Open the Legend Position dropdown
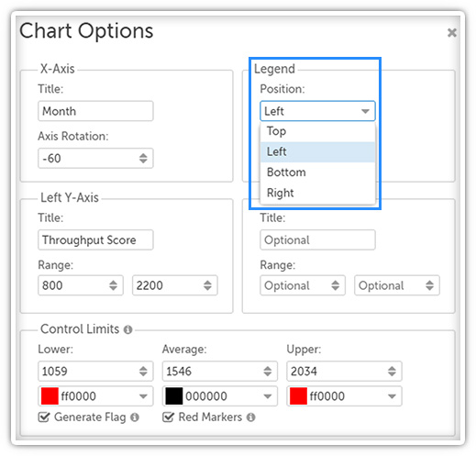Screen dimensions: 476x456 [x=317, y=111]
